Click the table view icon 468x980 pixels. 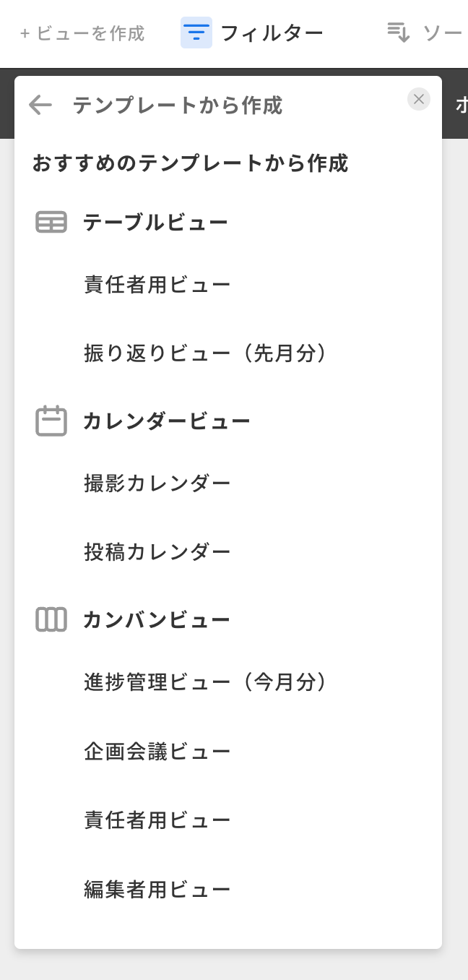(51, 222)
